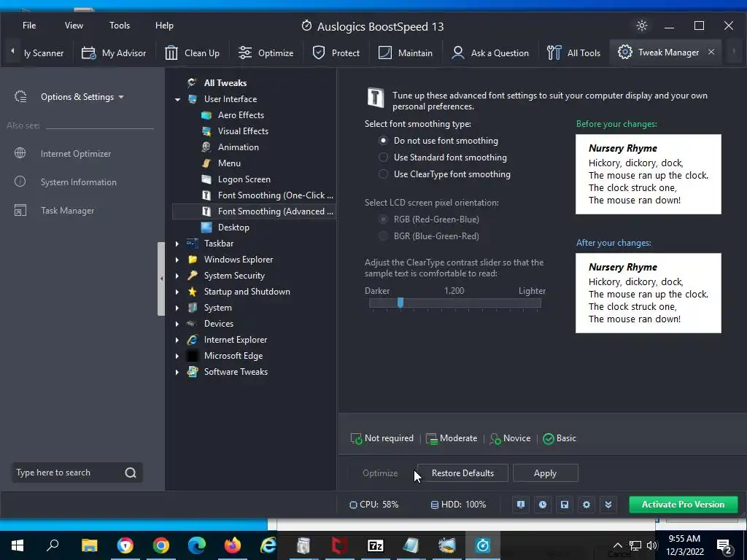Click the Clean Up trash can icon
The height and width of the screenshot is (560, 747).
(171, 52)
